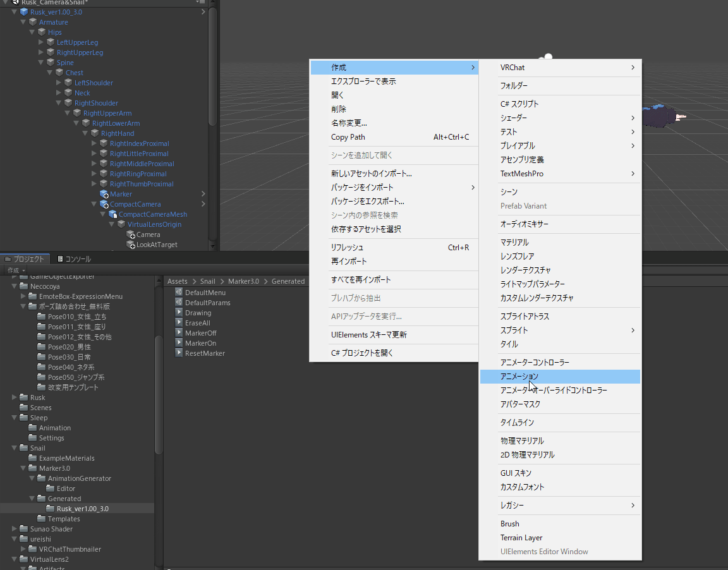Click the ResetMarker animation clip icon

(x=179, y=353)
